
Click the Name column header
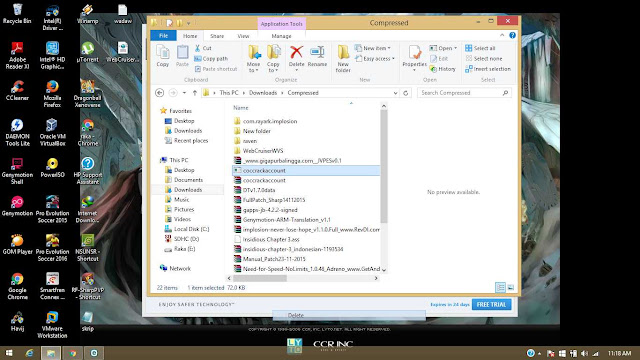[241, 108]
